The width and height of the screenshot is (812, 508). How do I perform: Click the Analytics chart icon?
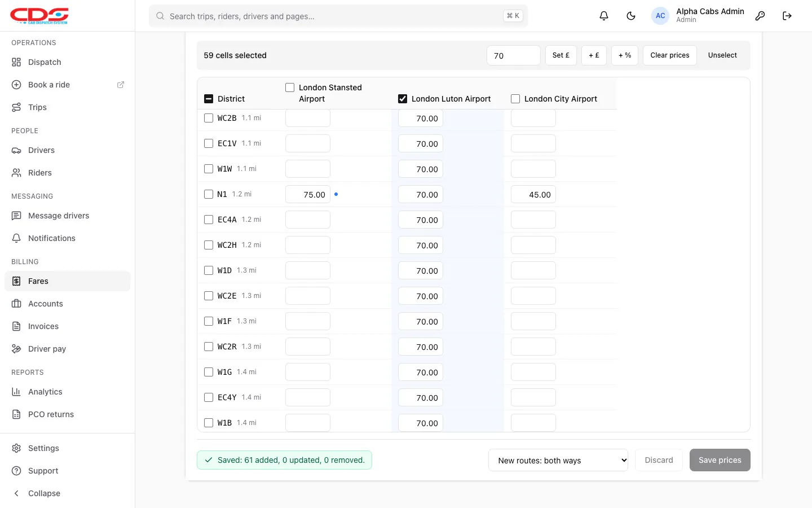16,392
